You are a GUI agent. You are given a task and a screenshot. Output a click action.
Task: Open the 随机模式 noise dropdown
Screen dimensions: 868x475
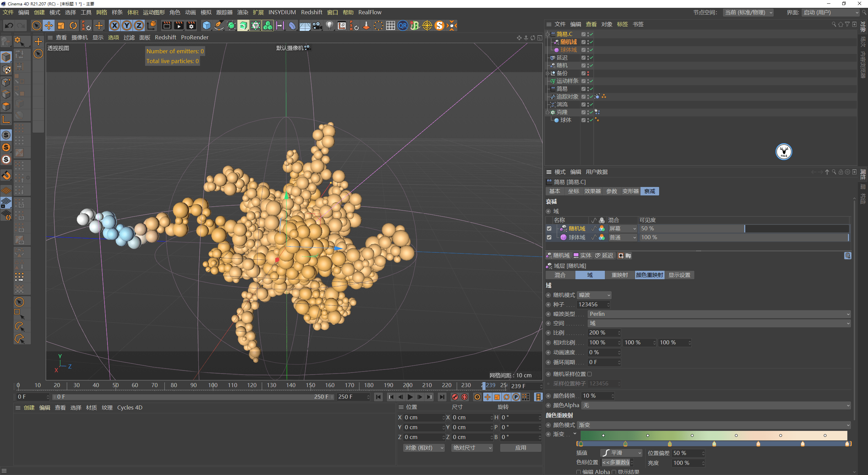point(594,295)
